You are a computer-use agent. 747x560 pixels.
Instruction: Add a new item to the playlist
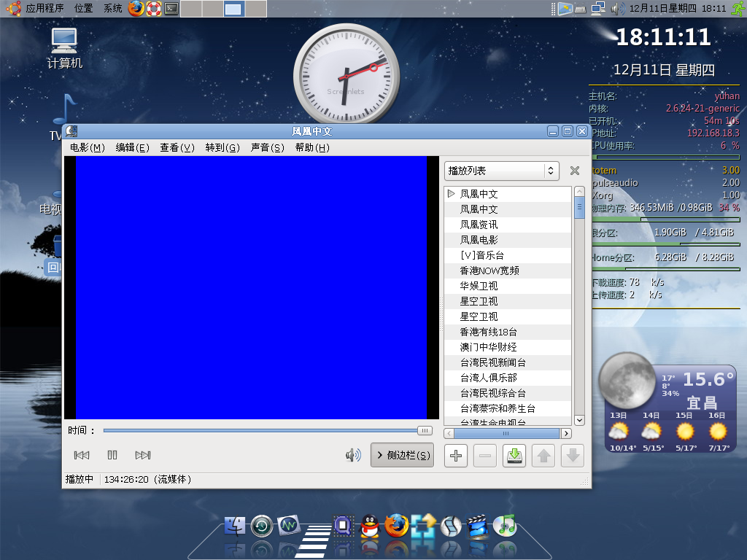[456, 456]
